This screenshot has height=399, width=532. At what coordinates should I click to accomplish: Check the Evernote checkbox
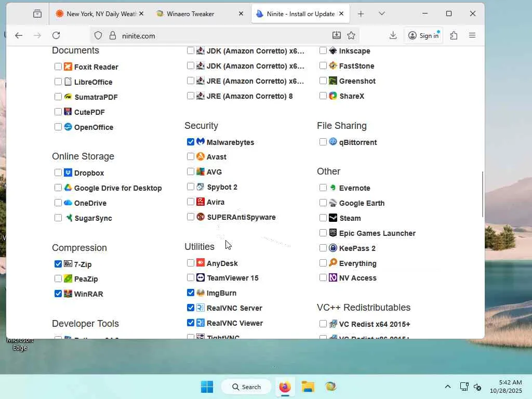(x=323, y=188)
